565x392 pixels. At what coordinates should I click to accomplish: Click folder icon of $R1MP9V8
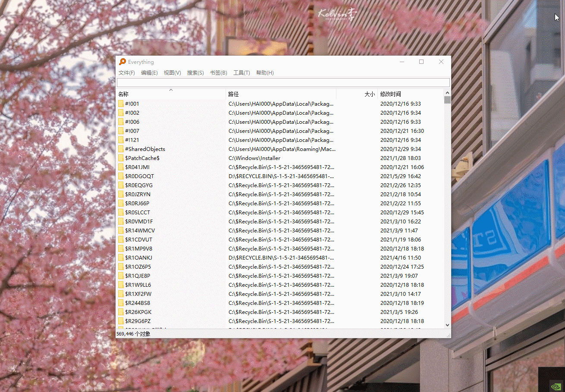[121, 248]
